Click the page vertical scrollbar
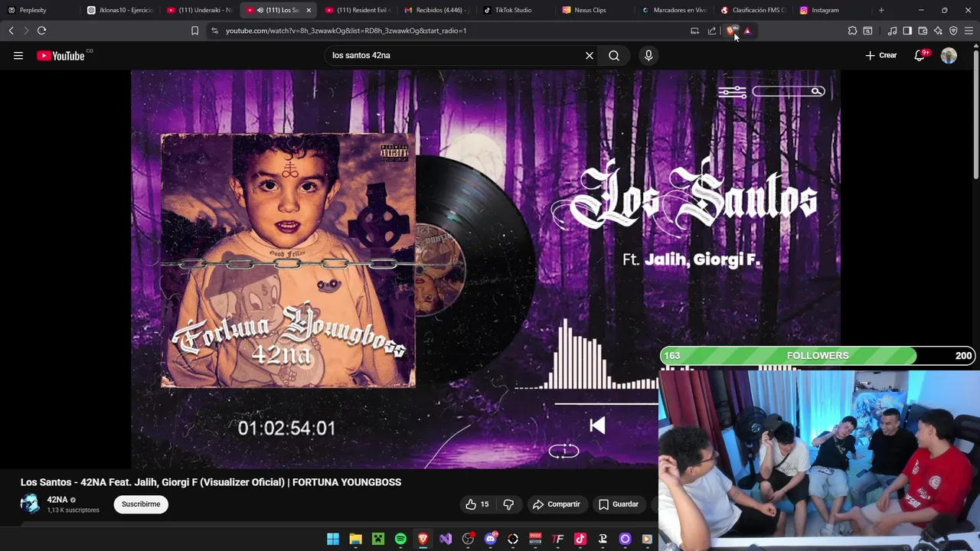Viewport: 980px width, 551px height. [x=976, y=115]
